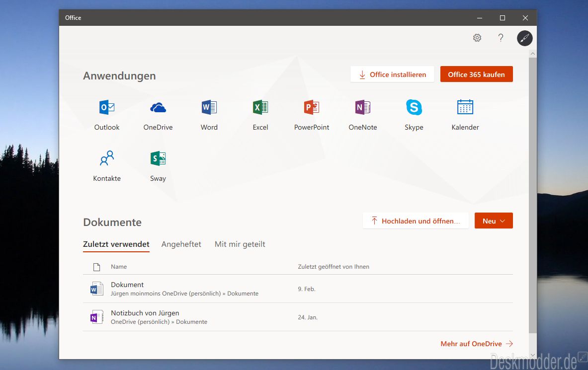
Task: Open the Kalender app icon
Action: pyautogui.click(x=465, y=107)
